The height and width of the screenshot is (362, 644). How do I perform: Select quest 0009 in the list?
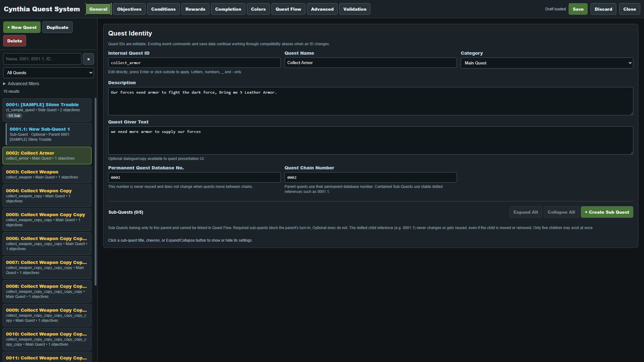click(x=47, y=315)
